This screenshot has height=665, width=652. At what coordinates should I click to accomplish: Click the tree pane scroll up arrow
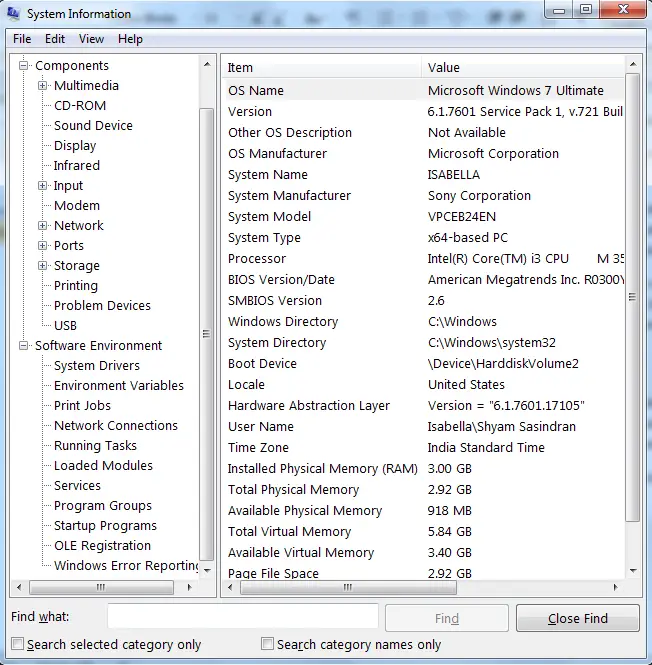pos(207,65)
